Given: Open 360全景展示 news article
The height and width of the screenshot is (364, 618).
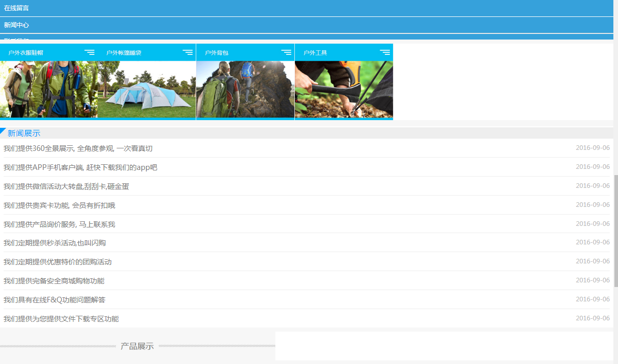Looking at the screenshot, I should (x=78, y=148).
